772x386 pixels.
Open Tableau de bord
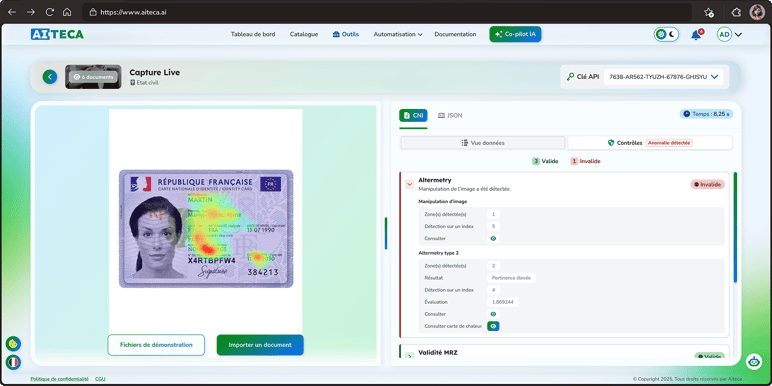point(253,34)
